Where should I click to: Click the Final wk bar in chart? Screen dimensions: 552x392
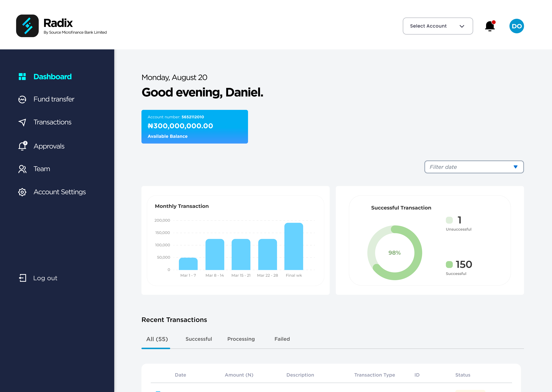[294, 246]
